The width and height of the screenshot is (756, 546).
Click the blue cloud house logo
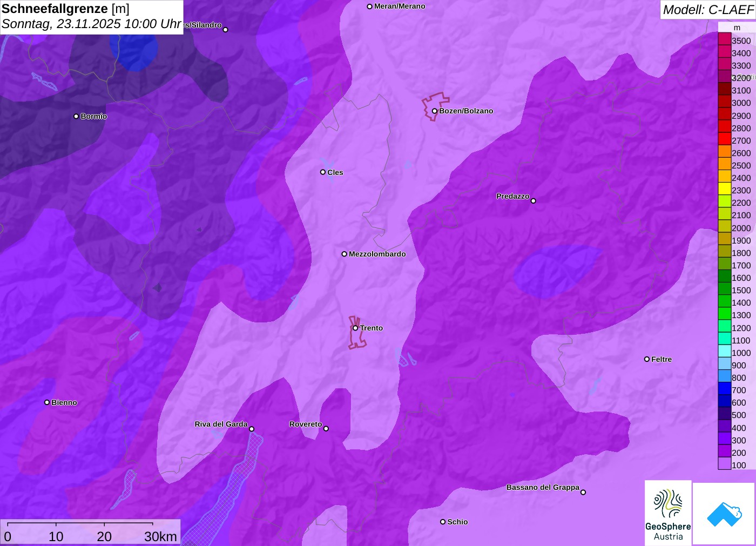724,514
